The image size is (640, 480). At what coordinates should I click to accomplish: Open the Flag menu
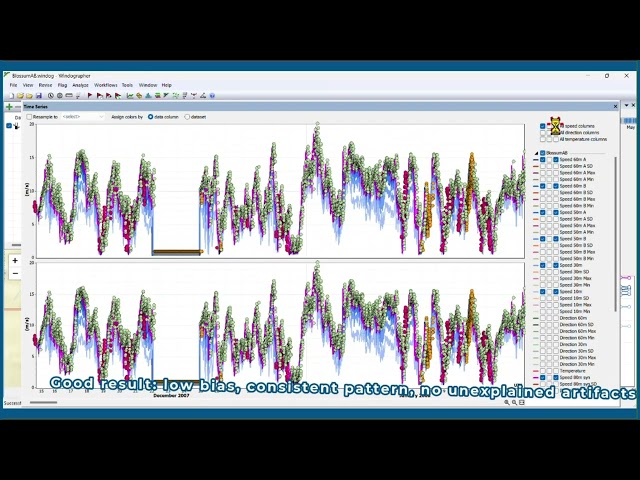[62, 85]
